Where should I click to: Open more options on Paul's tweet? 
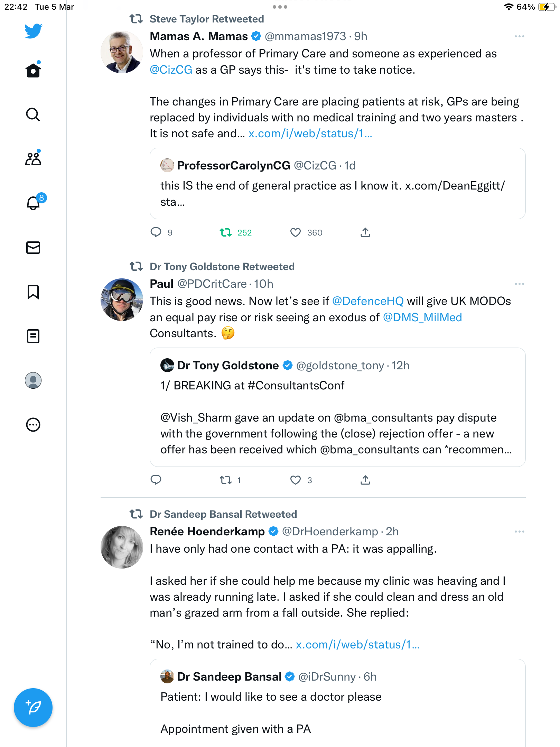click(519, 284)
